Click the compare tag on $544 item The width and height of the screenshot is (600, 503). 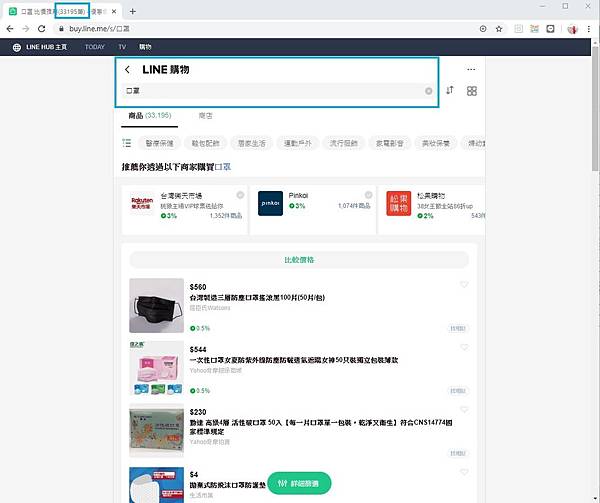458,391
